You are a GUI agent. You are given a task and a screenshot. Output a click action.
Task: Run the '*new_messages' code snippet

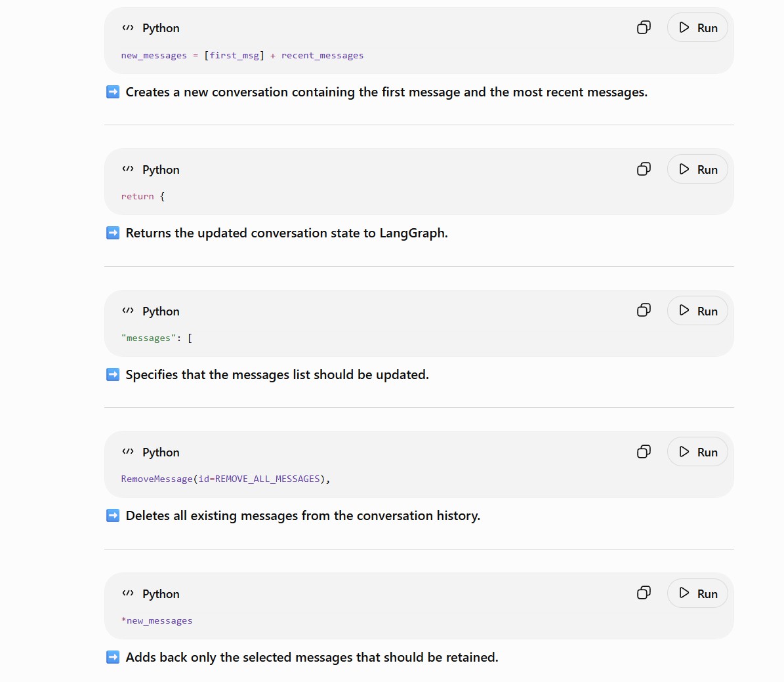(697, 593)
